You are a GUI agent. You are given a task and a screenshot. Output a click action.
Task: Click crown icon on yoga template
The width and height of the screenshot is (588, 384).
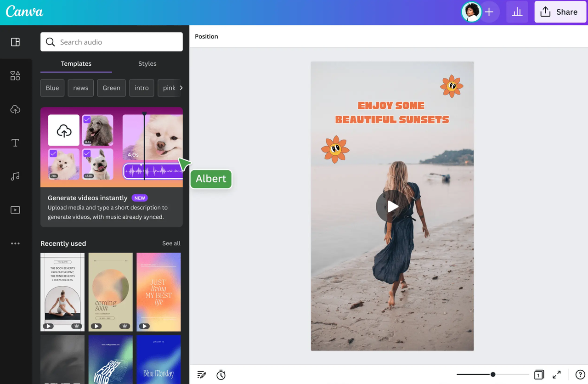(x=77, y=326)
